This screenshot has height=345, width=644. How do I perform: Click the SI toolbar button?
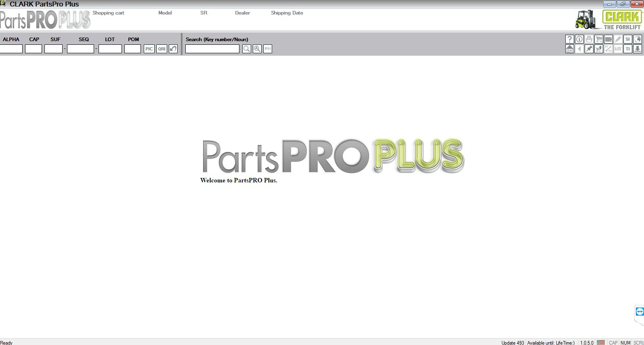(x=627, y=39)
